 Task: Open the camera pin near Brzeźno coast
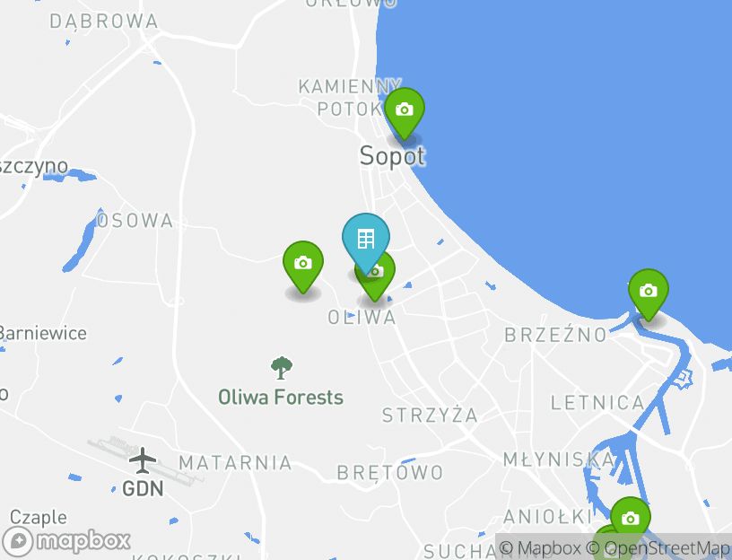649,293
